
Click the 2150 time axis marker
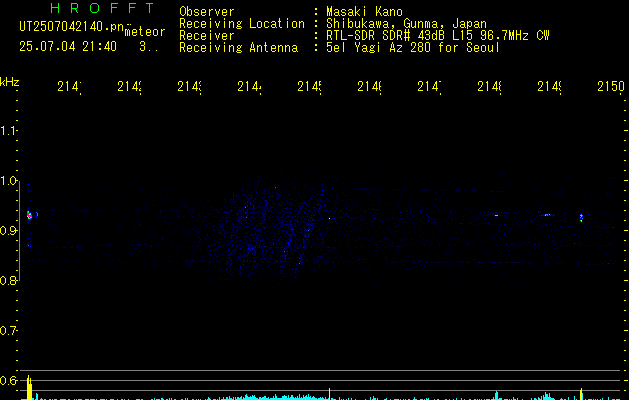[611, 86]
